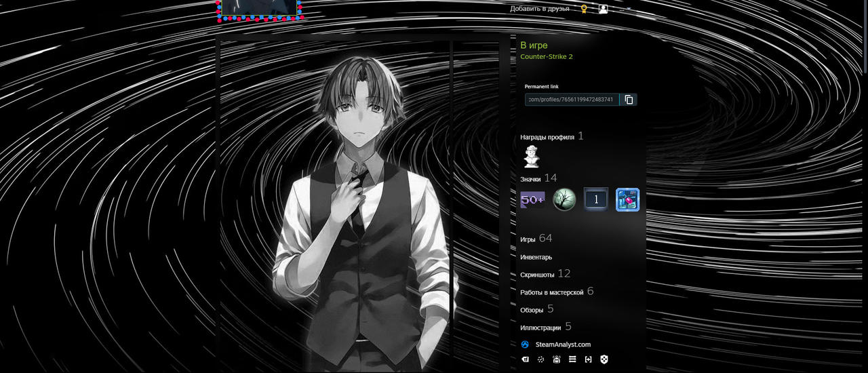Image resolution: width=868 pixels, height=373 pixels.
Task: Copy the permanent link with the clipboard icon
Action: (629, 100)
